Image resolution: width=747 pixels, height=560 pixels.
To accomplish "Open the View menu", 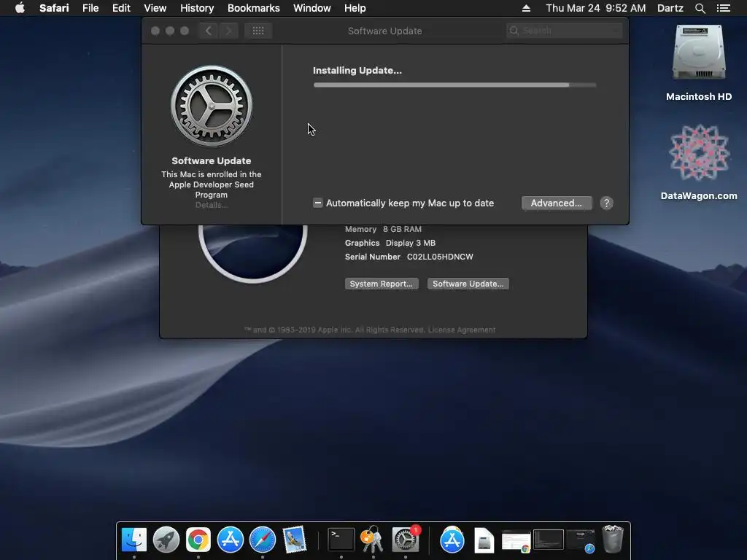I will click(x=155, y=8).
